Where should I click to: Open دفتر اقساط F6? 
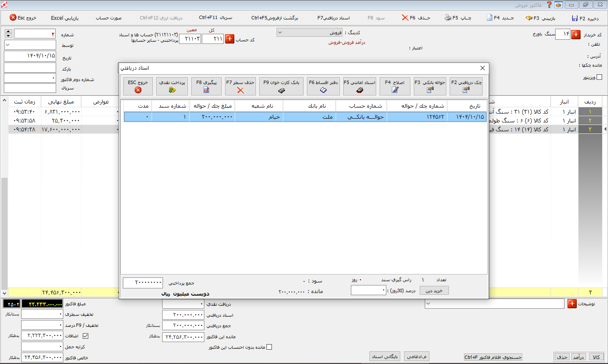click(x=323, y=86)
